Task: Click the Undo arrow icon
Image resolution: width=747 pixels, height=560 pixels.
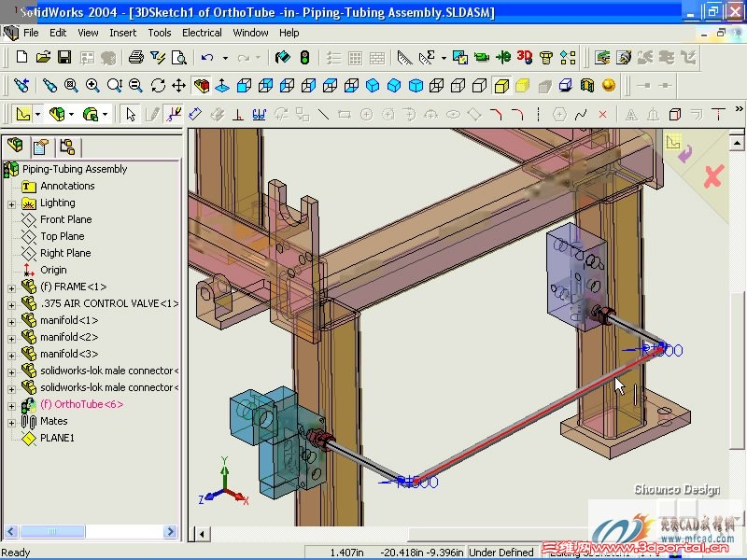Action: [x=206, y=58]
